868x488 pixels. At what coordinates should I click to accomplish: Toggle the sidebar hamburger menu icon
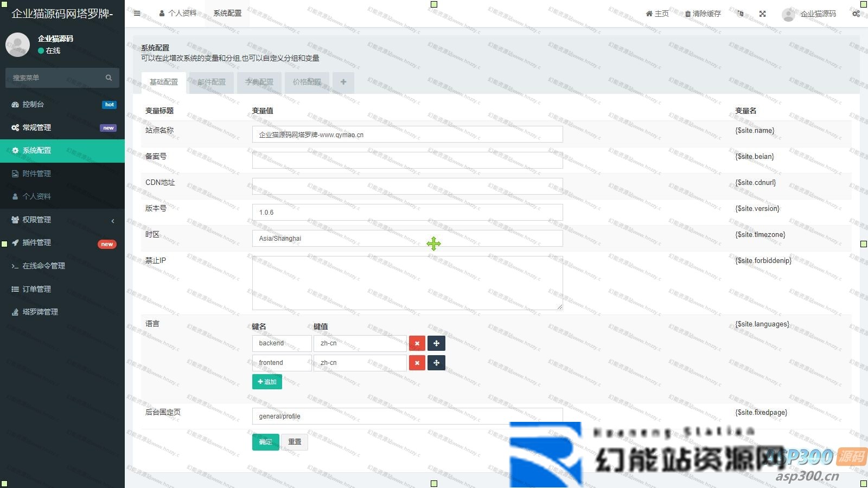tap(137, 14)
